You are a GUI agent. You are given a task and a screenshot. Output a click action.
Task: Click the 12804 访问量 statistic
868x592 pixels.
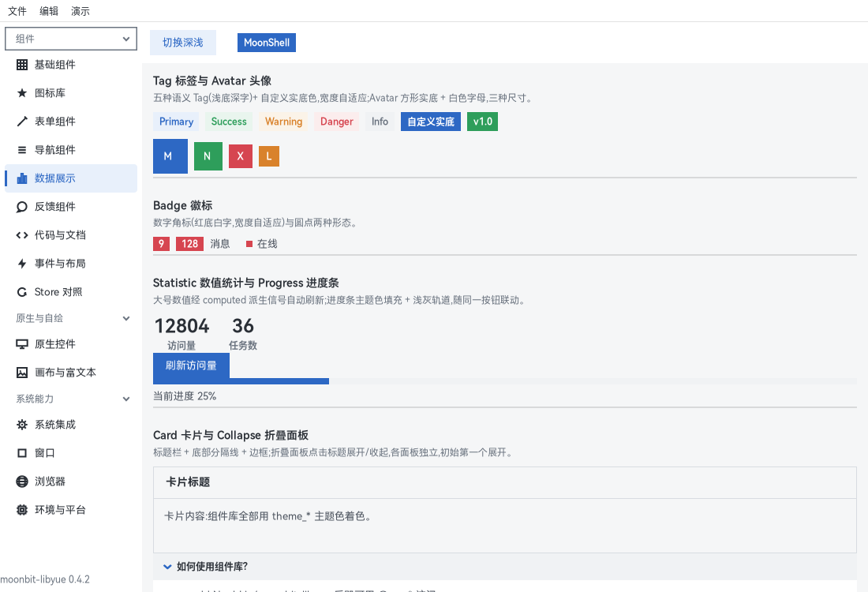point(181,334)
